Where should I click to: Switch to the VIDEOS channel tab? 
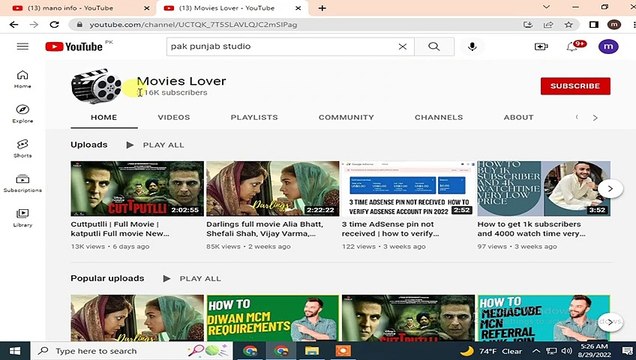[174, 118]
